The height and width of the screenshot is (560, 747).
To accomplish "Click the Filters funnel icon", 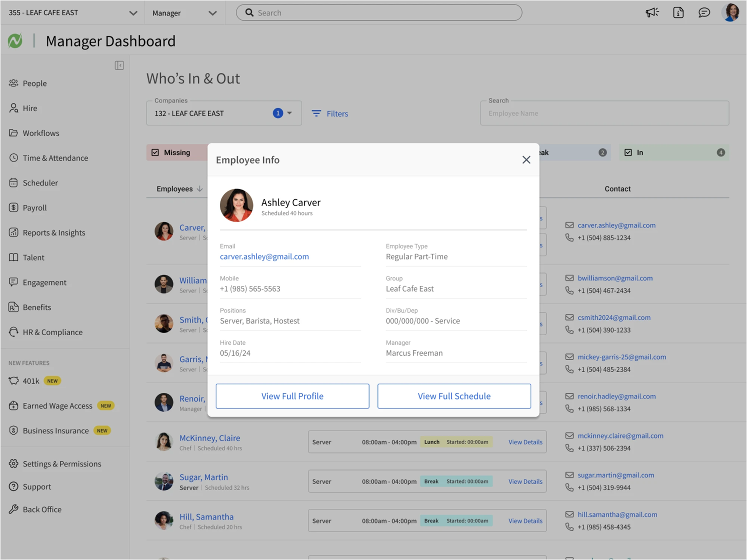I will [316, 113].
